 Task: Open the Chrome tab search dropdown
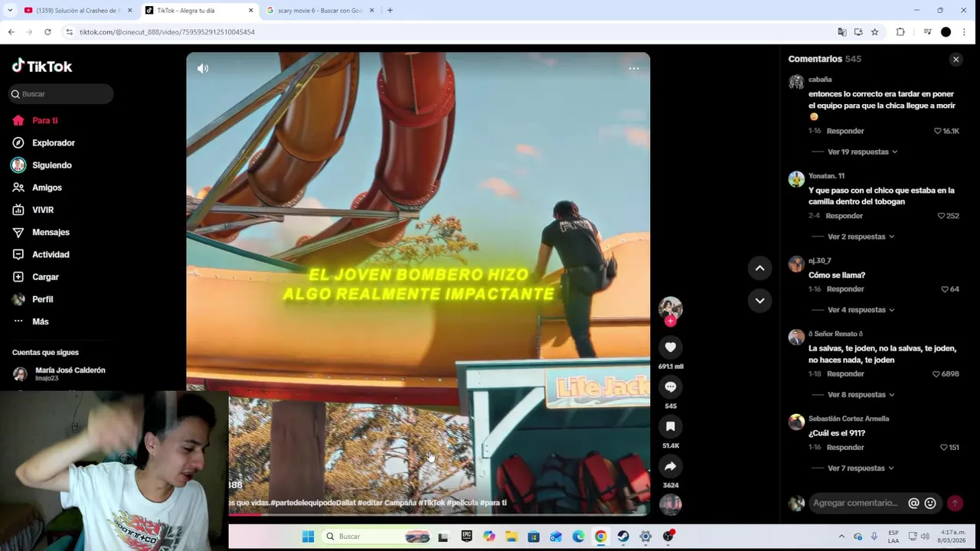[x=10, y=11]
